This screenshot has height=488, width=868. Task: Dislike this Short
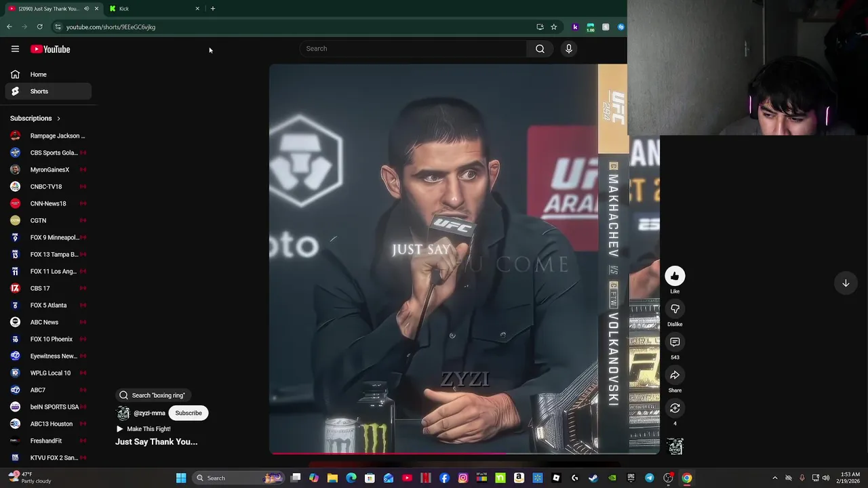(x=675, y=309)
